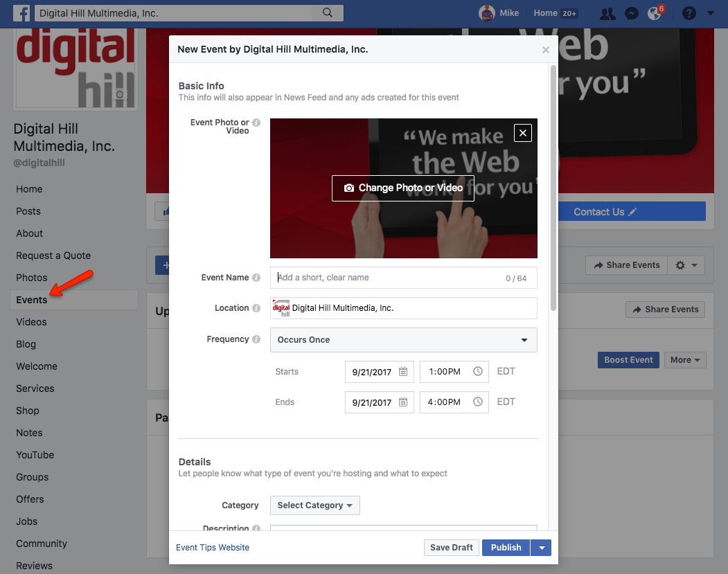Open the Event Tips Website link
Screen dimensions: 728x574
pos(213,547)
